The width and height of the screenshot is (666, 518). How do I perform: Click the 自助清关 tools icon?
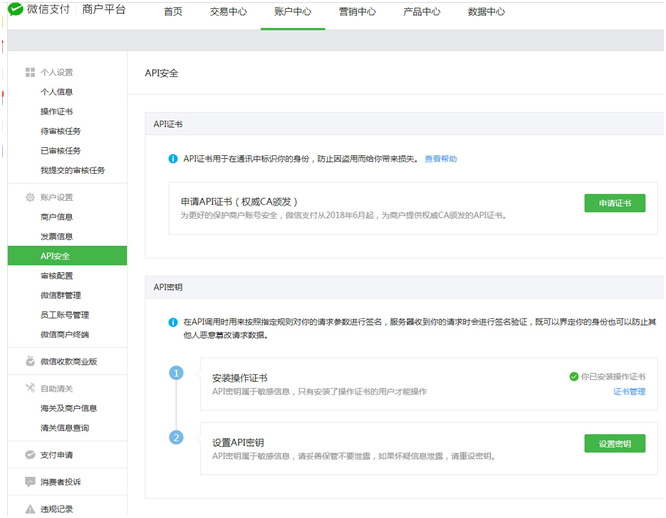[x=30, y=388]
